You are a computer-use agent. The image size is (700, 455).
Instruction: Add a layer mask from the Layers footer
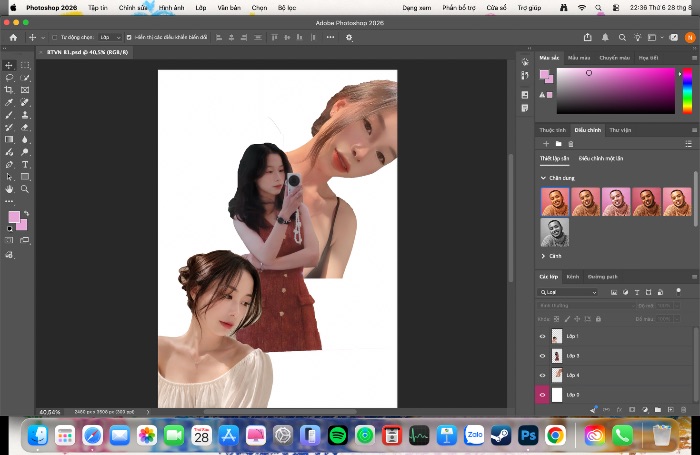(x=632, y=409)
